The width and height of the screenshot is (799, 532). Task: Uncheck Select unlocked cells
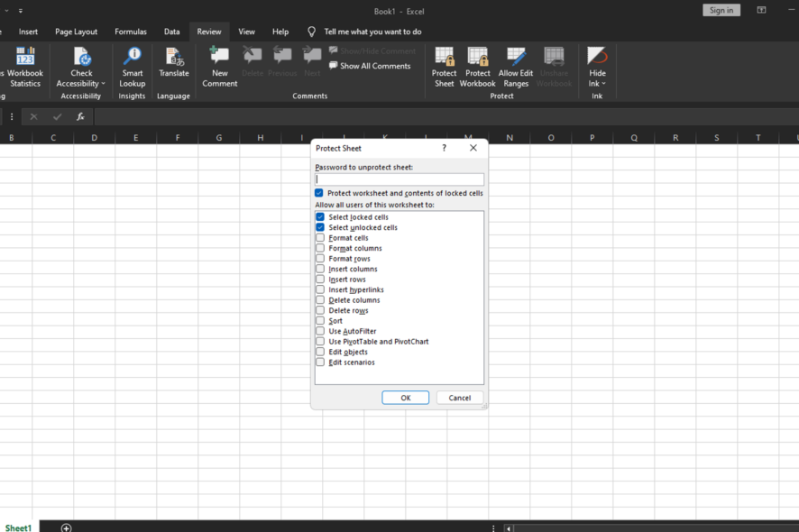320,227
